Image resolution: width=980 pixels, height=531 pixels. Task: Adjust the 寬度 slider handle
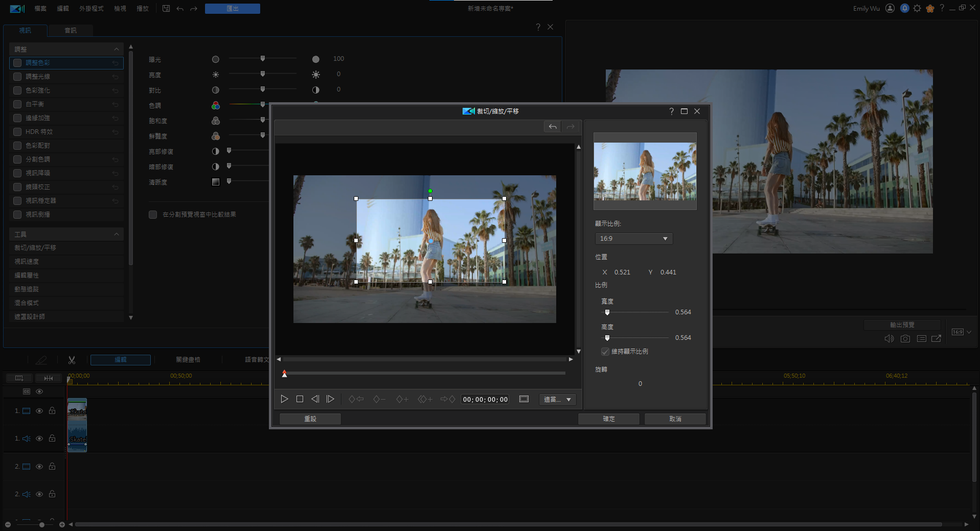[607, 312]
